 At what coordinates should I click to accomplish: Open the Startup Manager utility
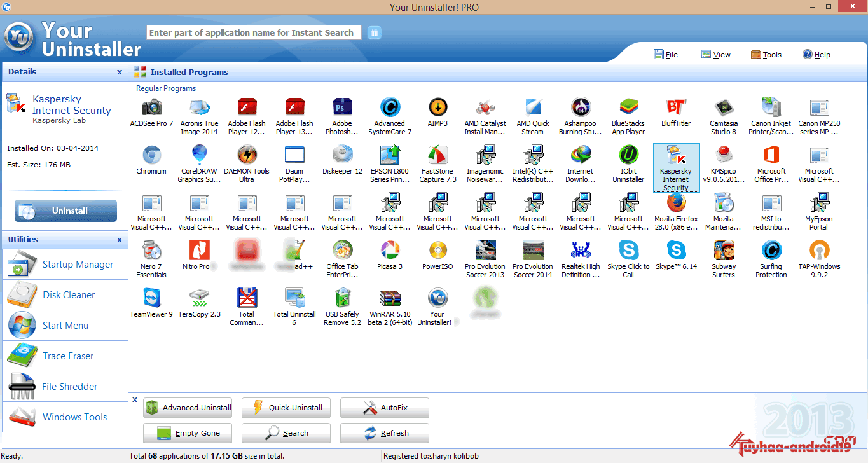pyautogui.click(x=64, y=265)
